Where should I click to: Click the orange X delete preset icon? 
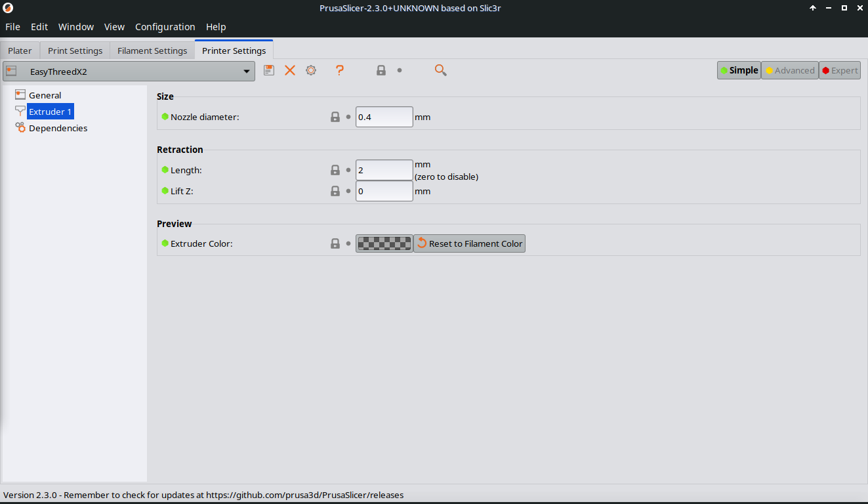tap(290, 70)
